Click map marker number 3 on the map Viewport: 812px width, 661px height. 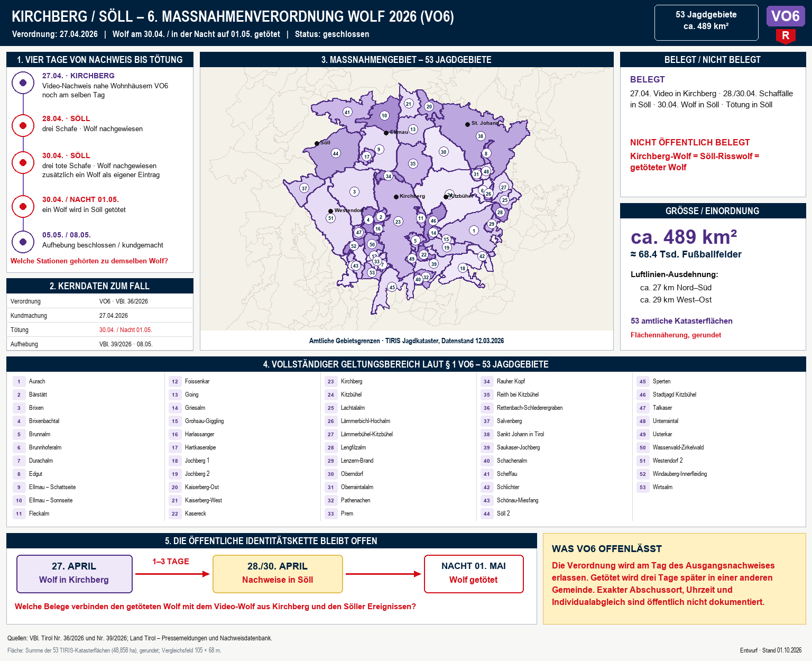pyautogui.click(x=354, y=191)
